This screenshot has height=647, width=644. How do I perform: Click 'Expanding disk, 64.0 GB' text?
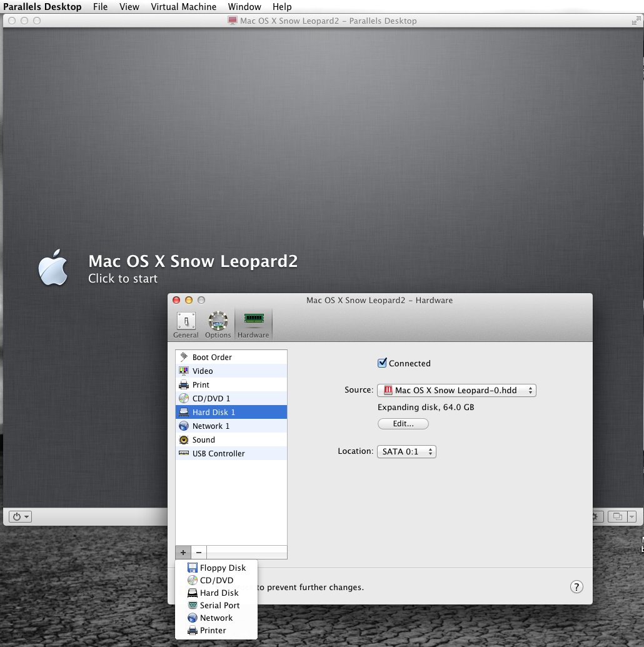pos(426,407)
